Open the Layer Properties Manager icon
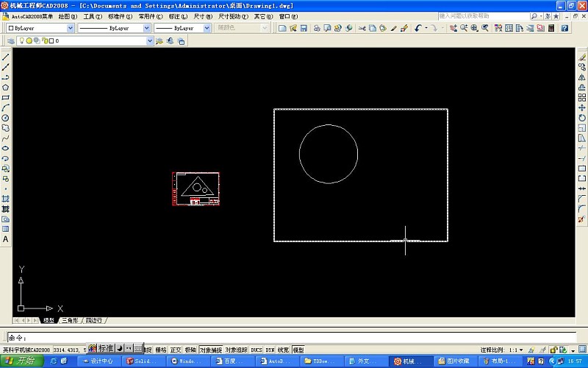This screenshot has height=368, width=588. coord(11,41)
